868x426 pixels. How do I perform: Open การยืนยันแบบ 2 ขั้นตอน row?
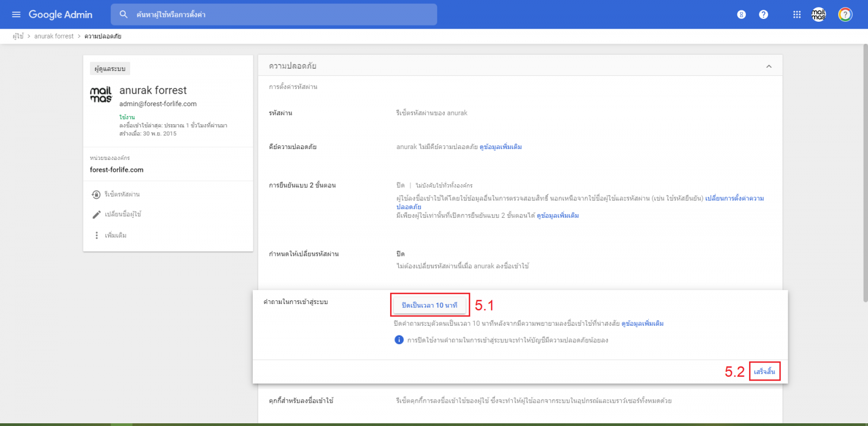click(x=520, y=201)
